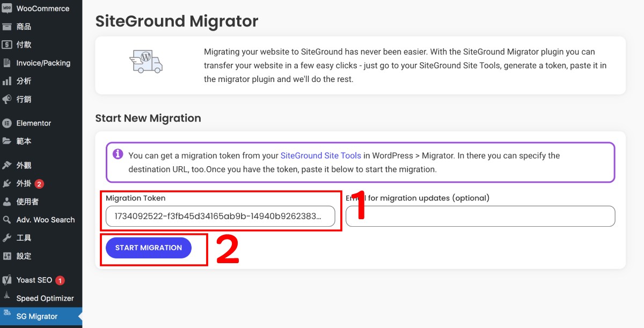
Task: Click the START MIGRATION button
Action: [x=148, y=248]
